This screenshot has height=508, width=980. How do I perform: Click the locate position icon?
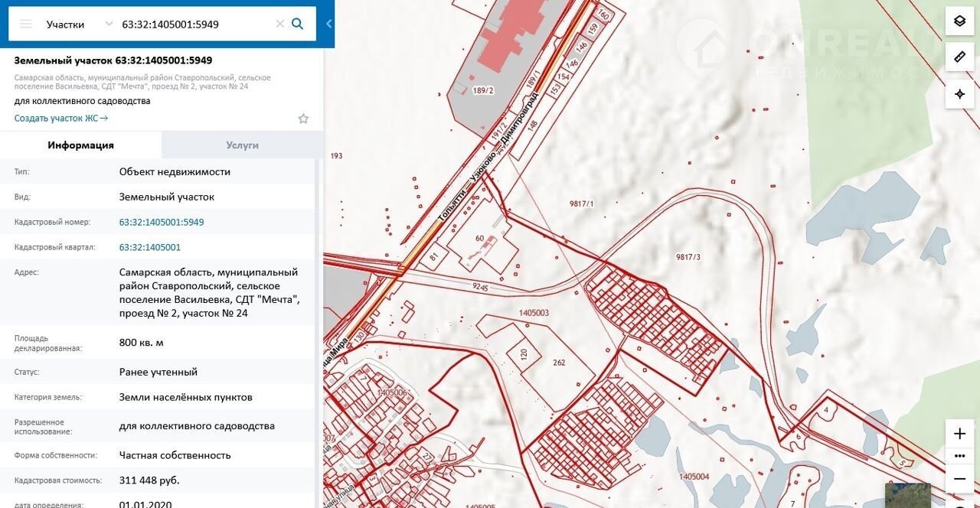click(959, 94)
